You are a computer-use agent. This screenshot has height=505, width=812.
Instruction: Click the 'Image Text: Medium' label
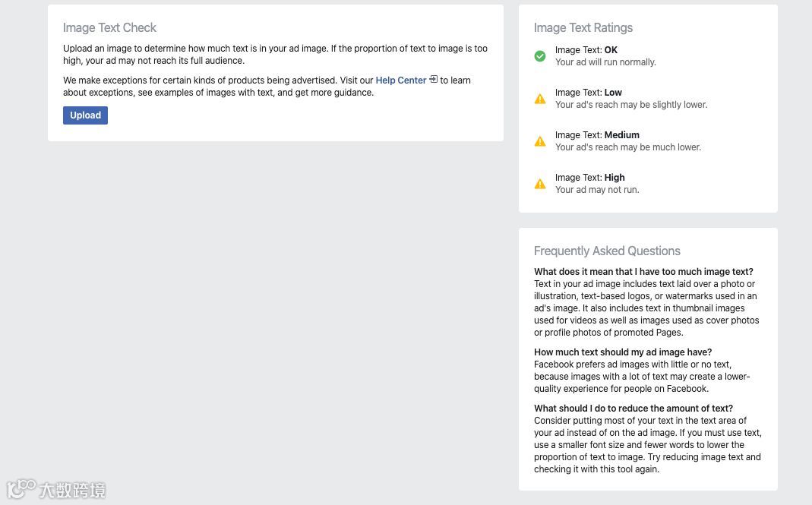[x=597, y=135]
